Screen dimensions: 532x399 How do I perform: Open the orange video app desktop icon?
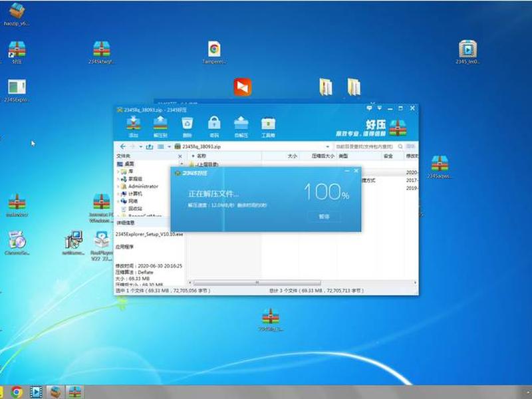[243, 87]
